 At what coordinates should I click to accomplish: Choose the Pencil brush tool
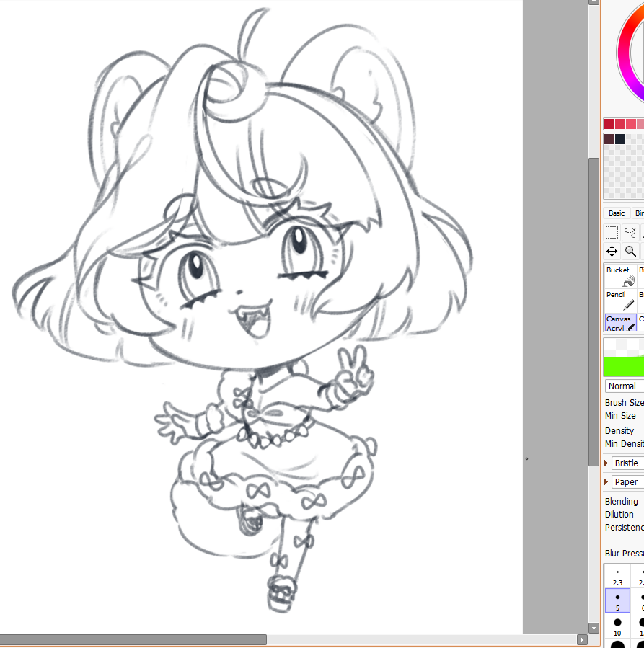point(620,301)
